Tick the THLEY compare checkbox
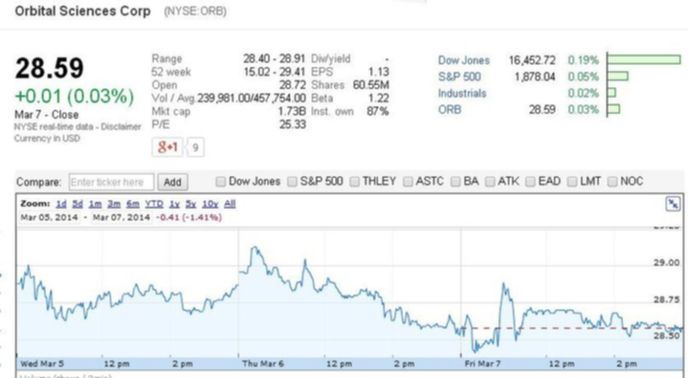The height and width of the screenshot is (378, 688). 355,181
